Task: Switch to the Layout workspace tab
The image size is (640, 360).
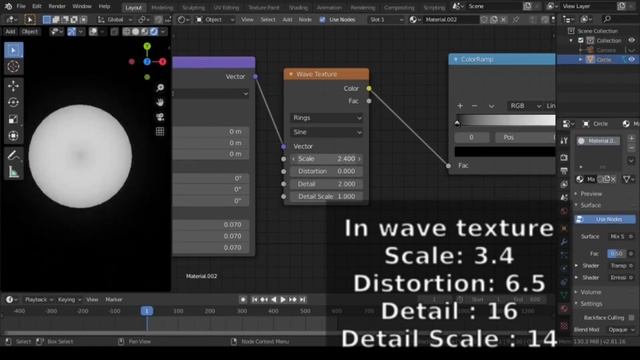Action: (133, 7)
